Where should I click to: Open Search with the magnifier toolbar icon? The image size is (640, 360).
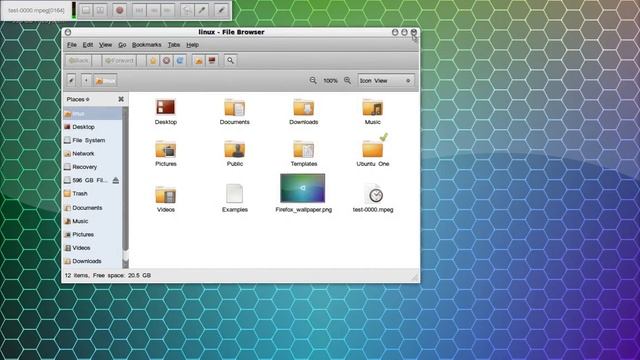pyautogui.click(x=230, y=60)
